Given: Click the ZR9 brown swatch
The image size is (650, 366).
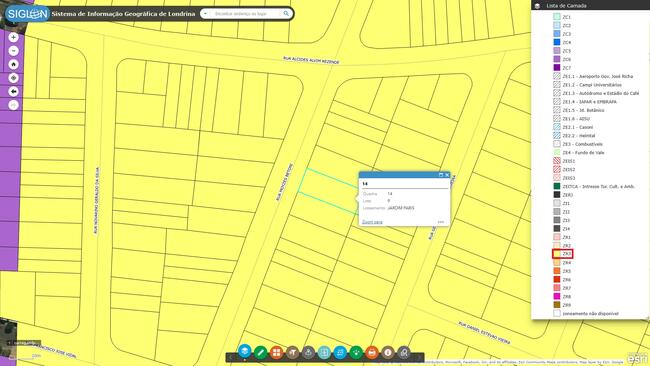Looking at the screenshot, I should [556, 305].
